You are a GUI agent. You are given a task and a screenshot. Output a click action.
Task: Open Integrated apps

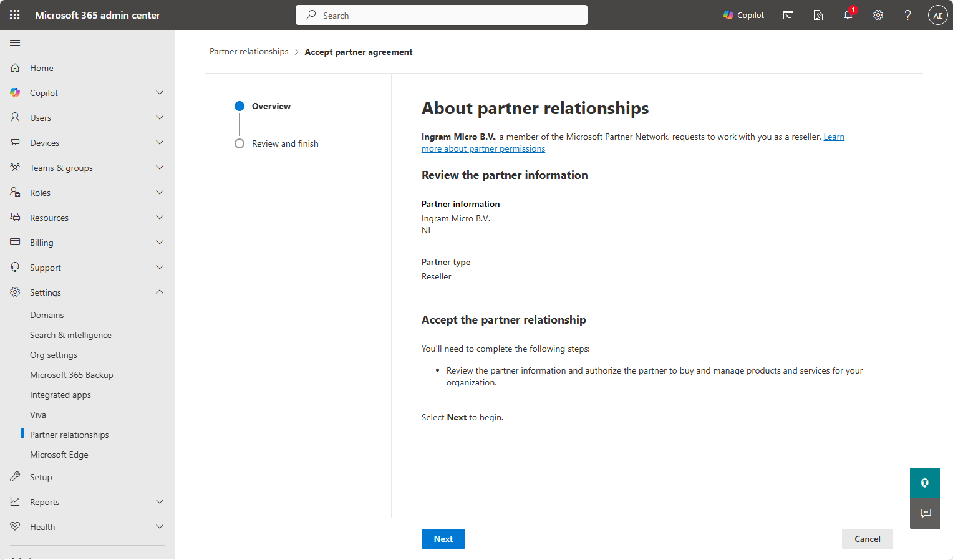[x=60, y=395]
